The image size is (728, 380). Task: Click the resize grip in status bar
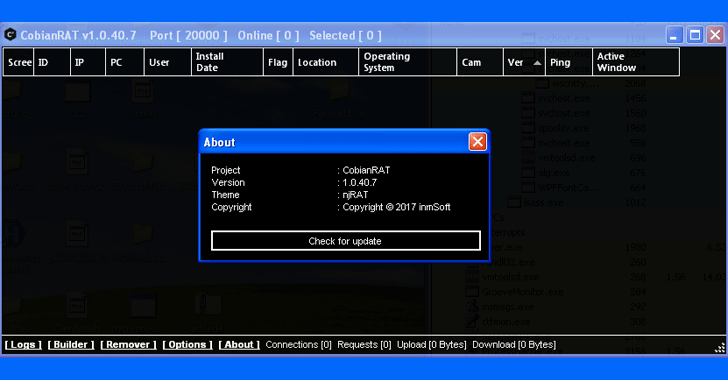pos(720,348)
